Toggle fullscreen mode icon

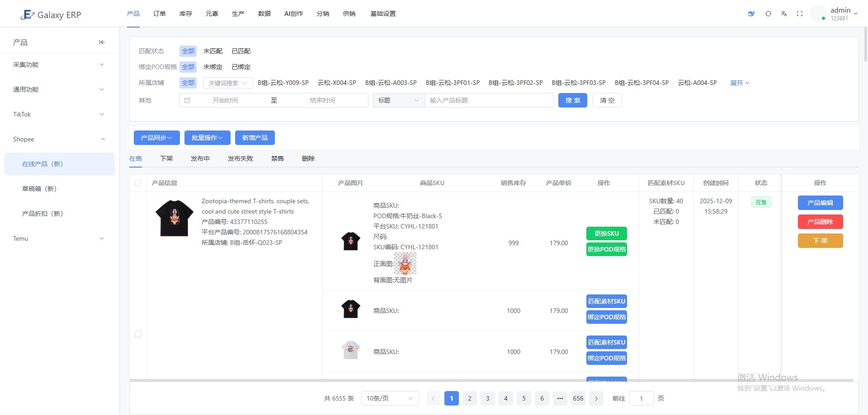coord(800,14)
